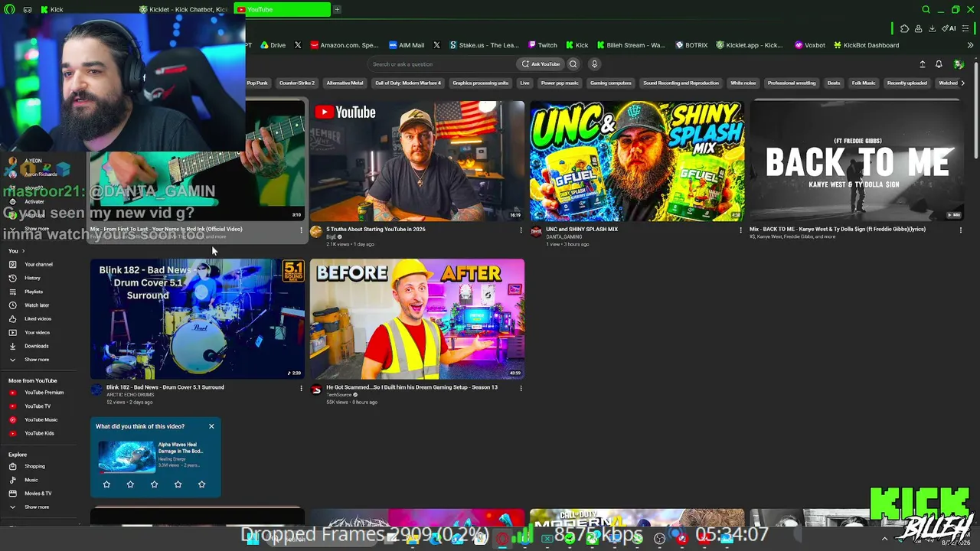Image resolution: width=980 pixels, height=551 pixels.
Task: Filter feed by Alternative Metal chip
Action: pyautogui.click(x=345, y=83)
